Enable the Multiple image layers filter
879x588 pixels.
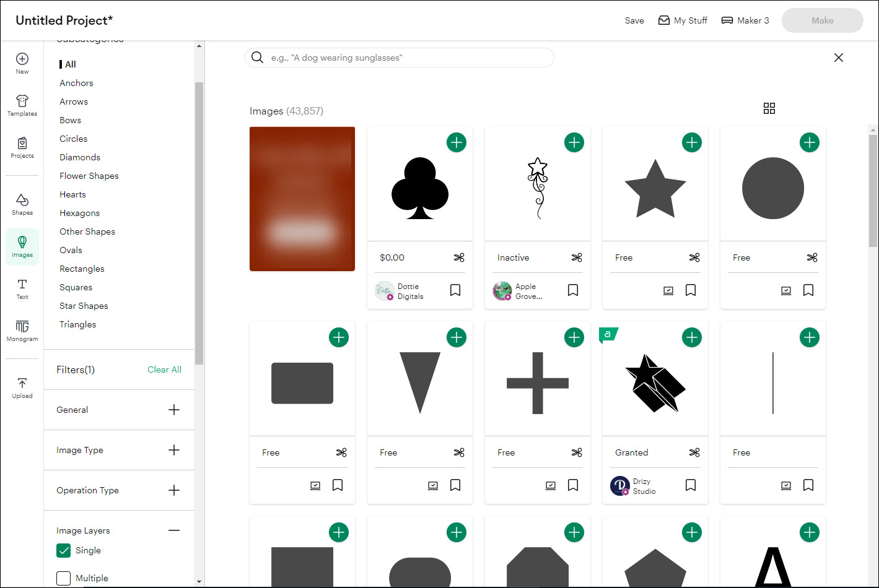(x=63, y=577)
